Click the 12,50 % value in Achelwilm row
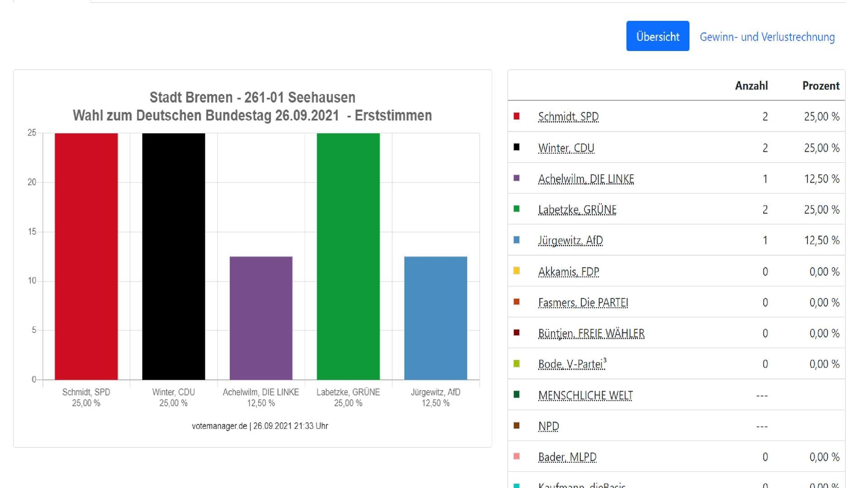This screenshot has width=868, height=488. pyautogui.click(x=821, y=179)
